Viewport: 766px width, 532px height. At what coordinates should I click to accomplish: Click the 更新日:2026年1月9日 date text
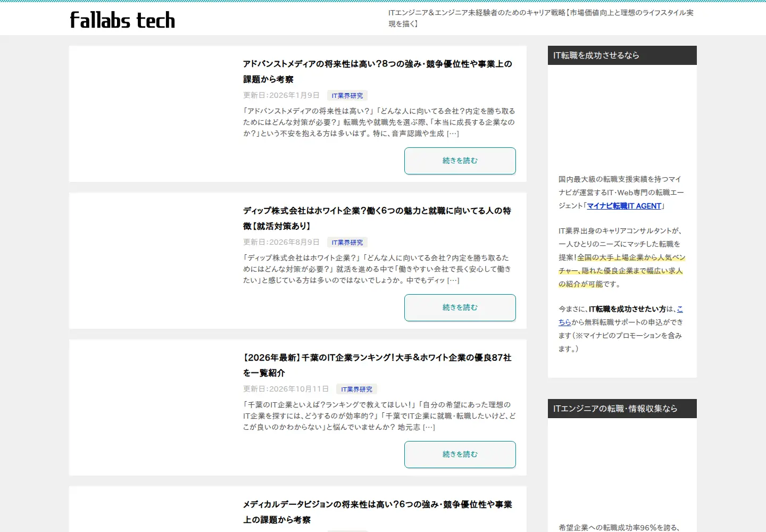(281, 95)
